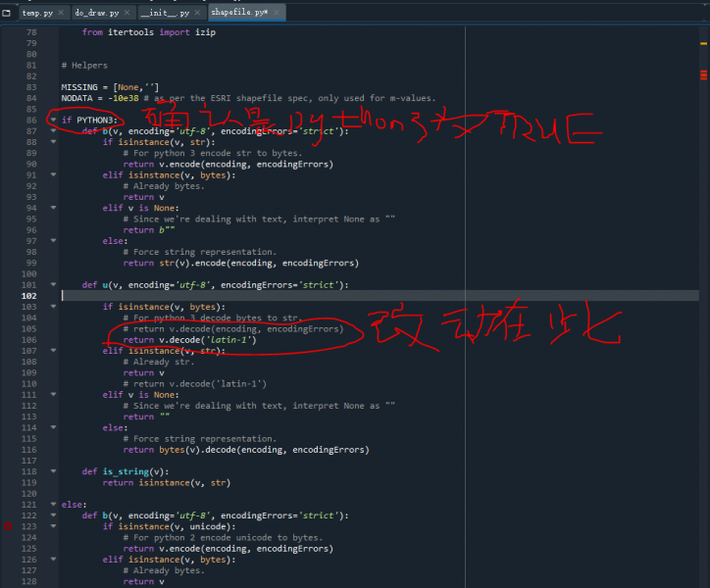Close the shapefile.py tab
710x588 pixels.
(276, 13)
